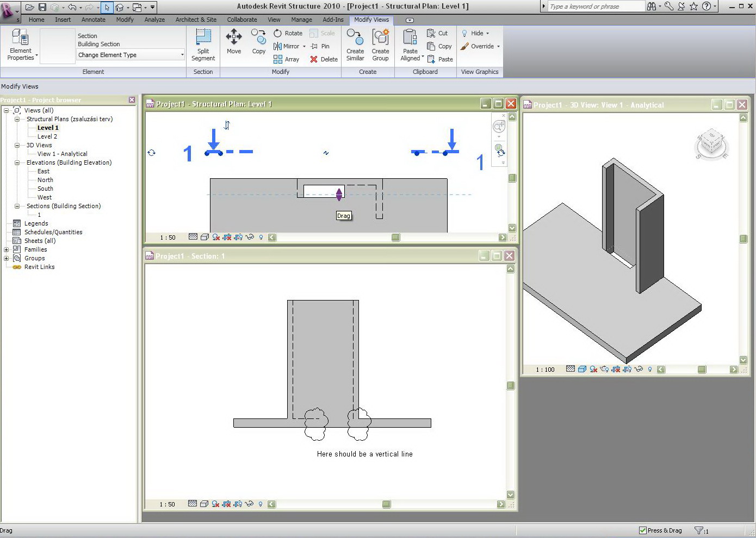
Task: Select the Copy tool in Modify panel
Action: (259, 42)
